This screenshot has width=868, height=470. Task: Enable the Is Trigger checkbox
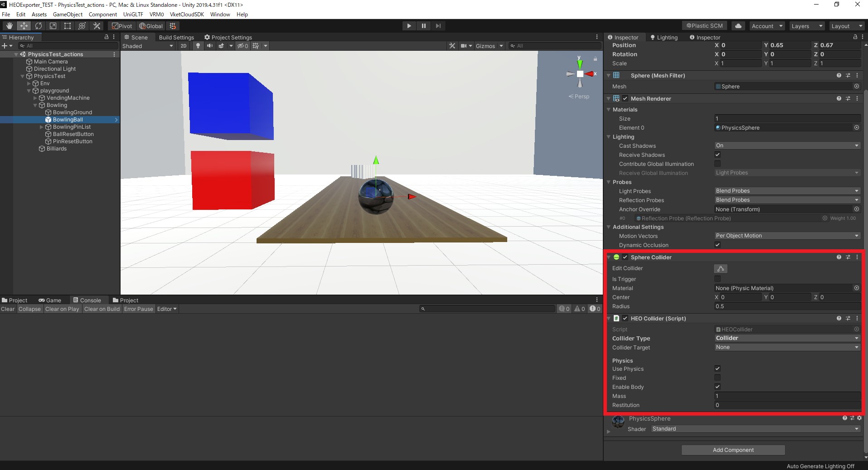(718, 279)
